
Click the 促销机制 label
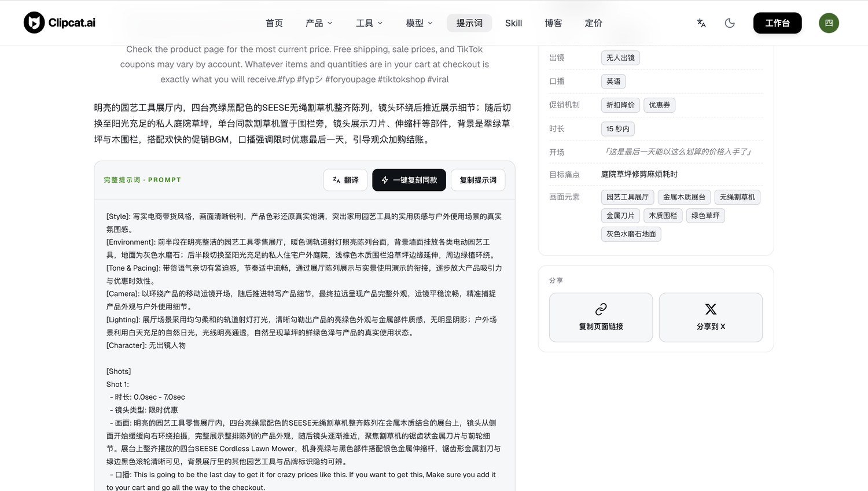pos(564,105)
